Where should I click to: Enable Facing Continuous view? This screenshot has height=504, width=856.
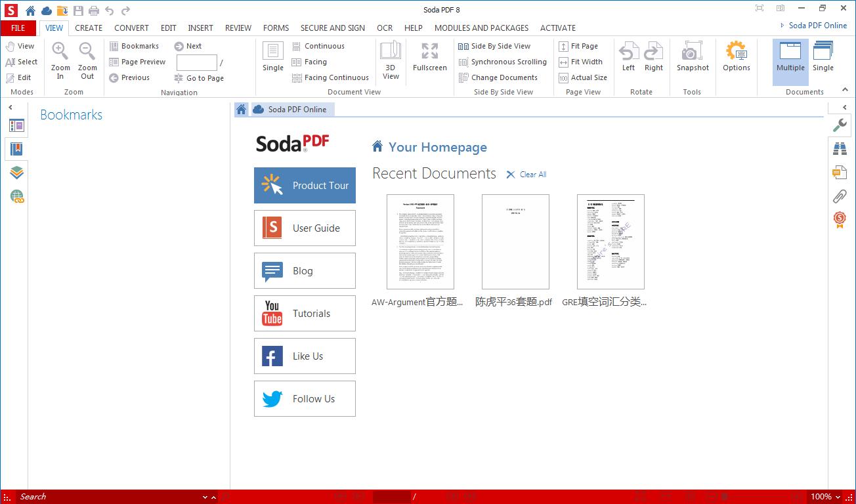coord(330,77)
